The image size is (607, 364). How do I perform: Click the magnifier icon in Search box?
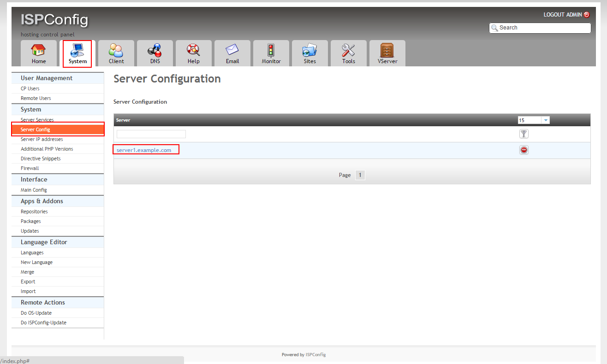pyautogui.click(x=494, y=28)
